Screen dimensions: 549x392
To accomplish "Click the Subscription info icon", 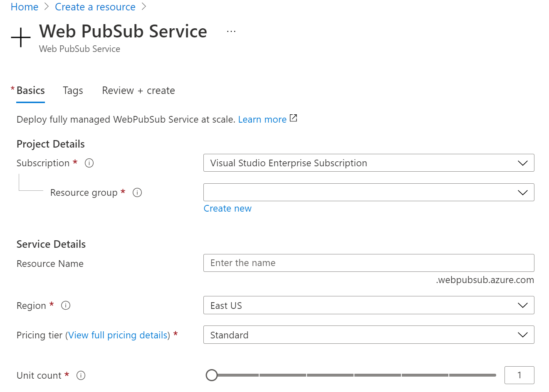I will click(89, 163).
